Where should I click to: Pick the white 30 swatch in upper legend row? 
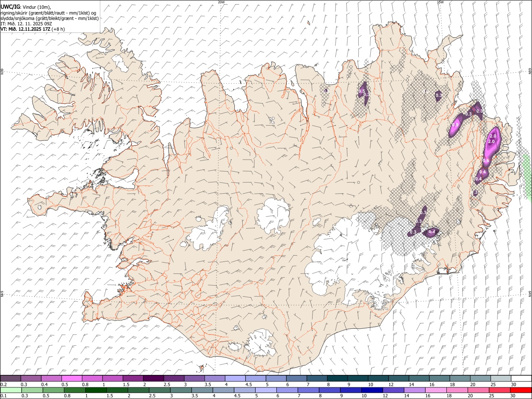[521, 378]
